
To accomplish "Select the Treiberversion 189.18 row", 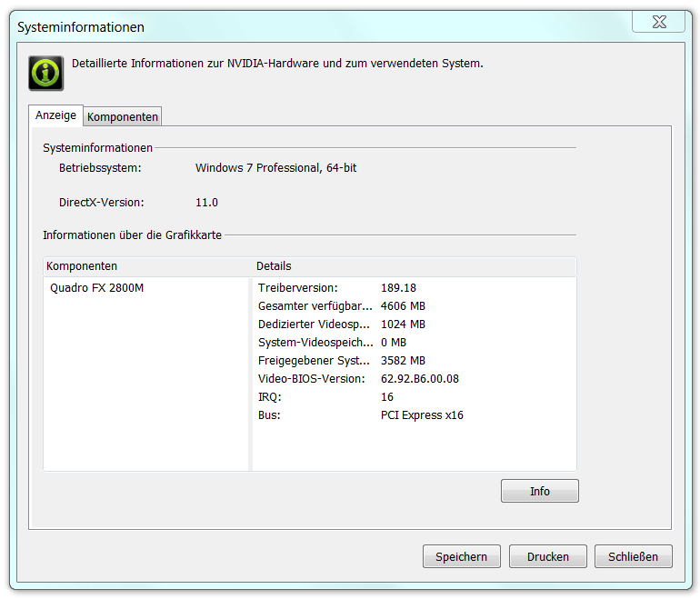I will pyautogui.click(x=415, y=288).
